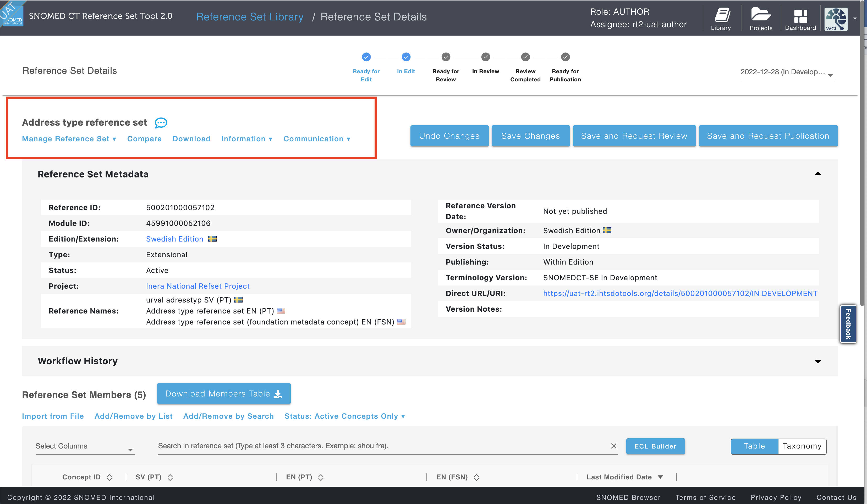Expand the Workflow History section
Image resolution: width=867 pixels, height=504 pixels.
(x=818, y=361)
